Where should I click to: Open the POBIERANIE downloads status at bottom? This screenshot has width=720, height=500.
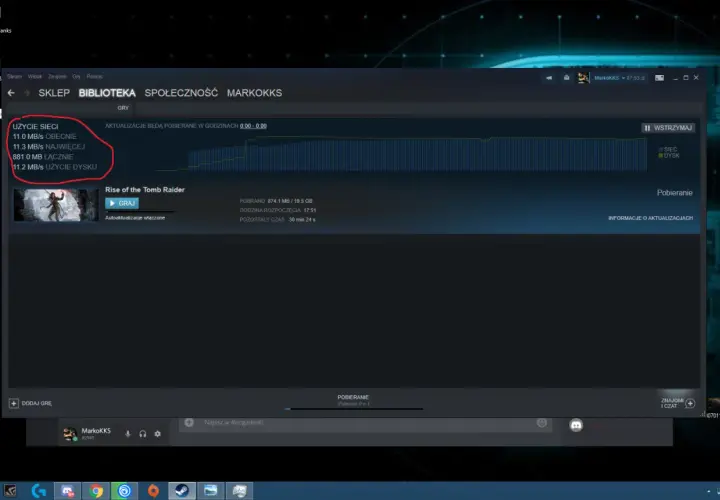click(353, 397)
